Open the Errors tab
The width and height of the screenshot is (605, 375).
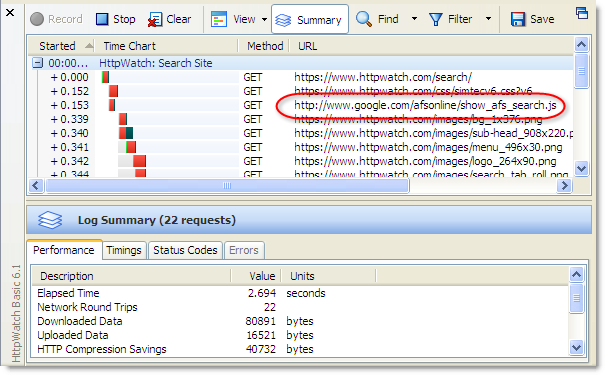click(243, 250)
